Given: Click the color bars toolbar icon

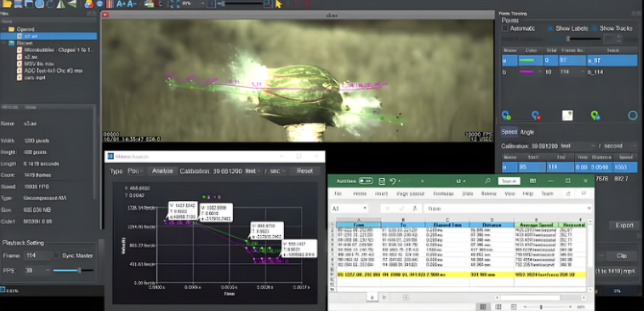Looking at the screenshot, I should [110, 4].
